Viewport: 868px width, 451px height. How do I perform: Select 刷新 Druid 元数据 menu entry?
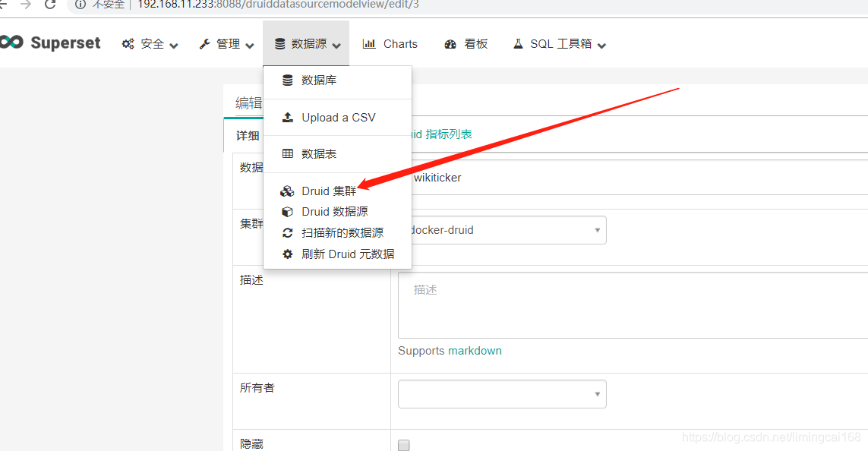(x=337, y=254)
